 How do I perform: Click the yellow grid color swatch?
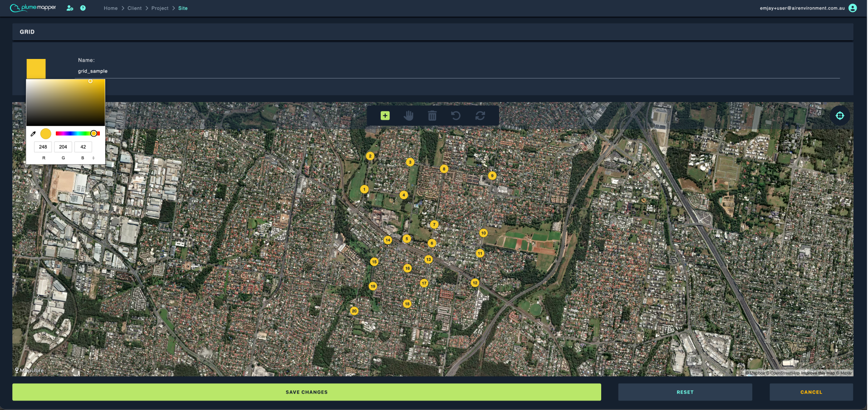36,68
